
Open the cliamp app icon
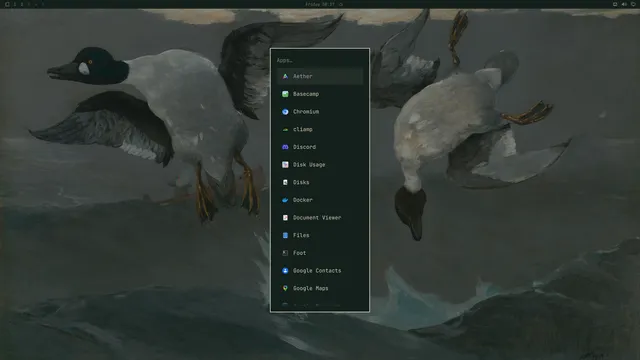click(285, 129)
